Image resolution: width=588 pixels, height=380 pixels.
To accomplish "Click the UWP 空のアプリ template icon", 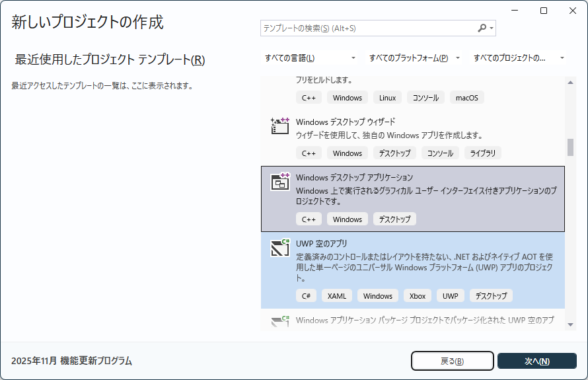I will (280, 248).
